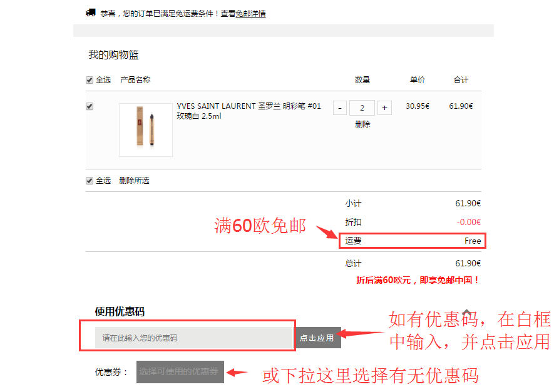The height and width of the screenshot is (392, 559).
Task: Click the 使用优惠码 heading
Action: (120, 311)
